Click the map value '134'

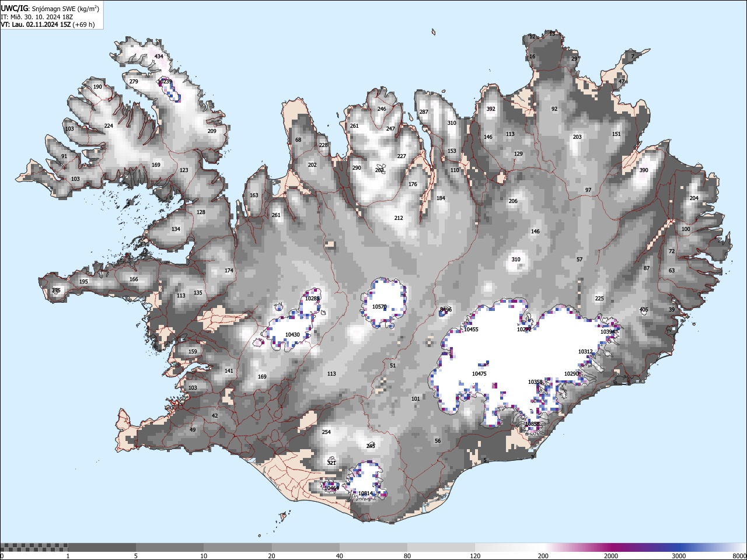(176, 229)
